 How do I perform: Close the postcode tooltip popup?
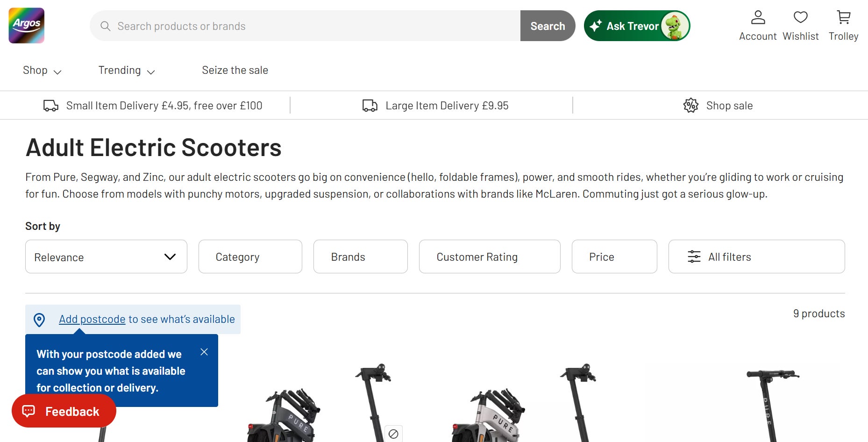pos(204,352)
